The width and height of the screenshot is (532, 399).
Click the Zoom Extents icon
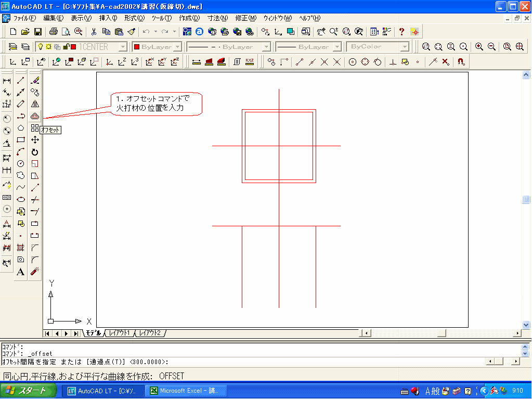tap(520, 47)
